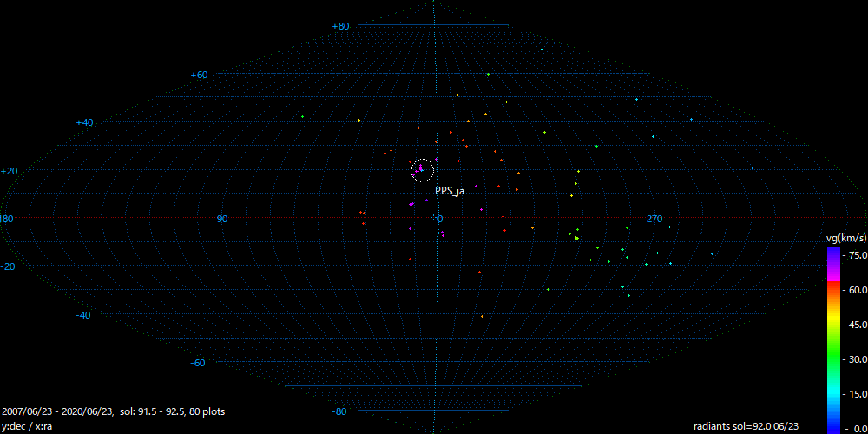Click the 90 right ascension label

click(222, 219)
